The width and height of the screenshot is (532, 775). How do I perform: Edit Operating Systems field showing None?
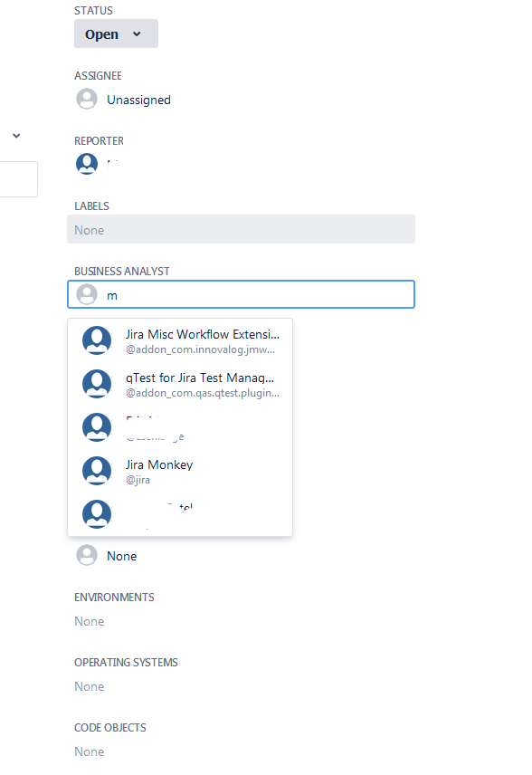[x=90, y=686]
